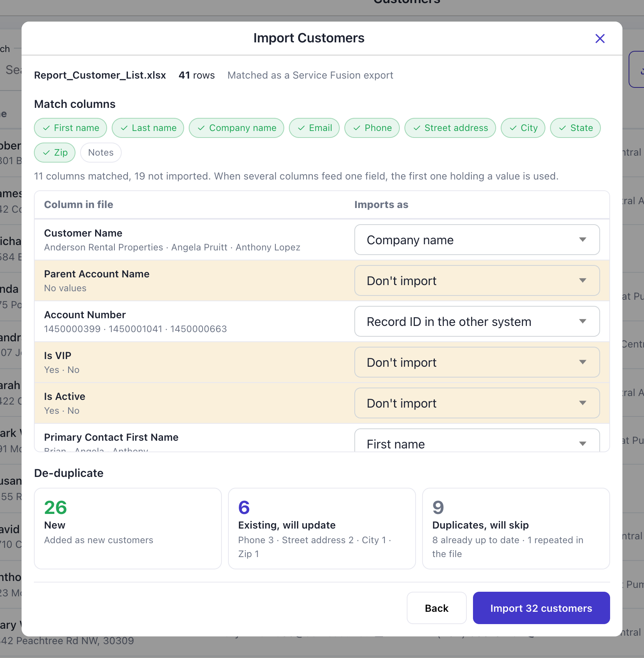Toggle the Last name matched chip
644x658 pixels.
coord(148,128)
